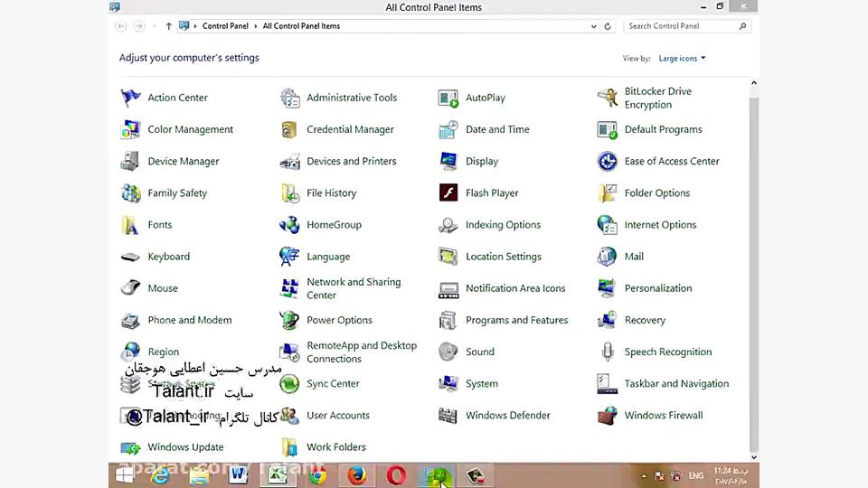
Task: Open Word from the taskbar
Action: (x=239, y=476)
